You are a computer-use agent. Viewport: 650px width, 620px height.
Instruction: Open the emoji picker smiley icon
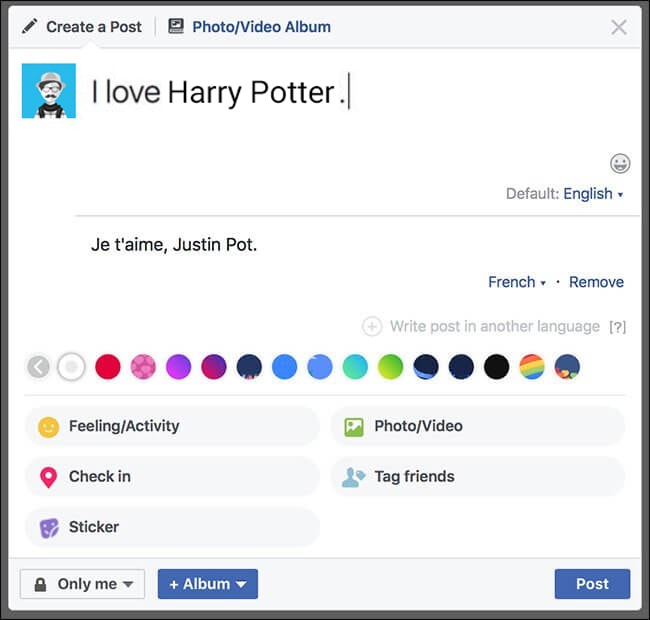(620, 163)
